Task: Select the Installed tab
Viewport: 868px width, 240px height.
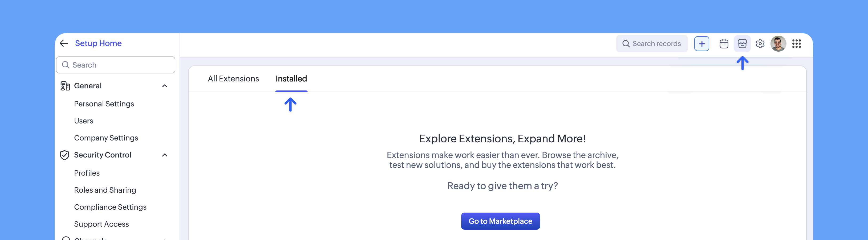Action: [x=291, y=79]
